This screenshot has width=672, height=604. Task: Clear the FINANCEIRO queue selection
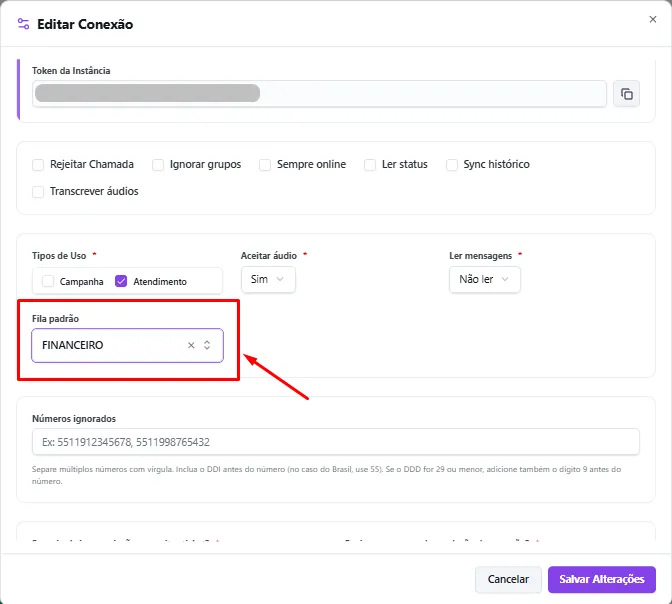[191, 345]
